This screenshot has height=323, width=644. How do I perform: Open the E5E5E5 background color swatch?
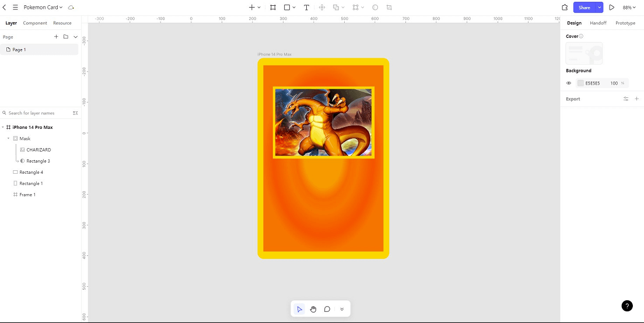point(580,83)
